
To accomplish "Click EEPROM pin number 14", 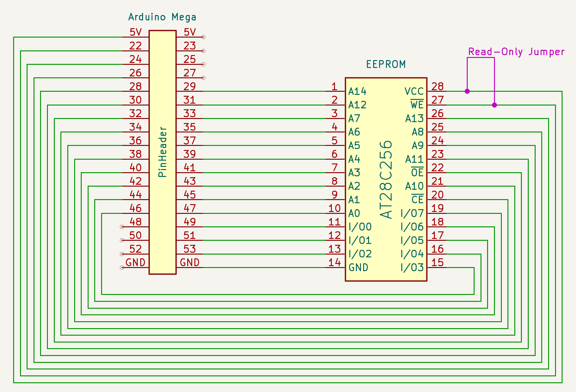I will (334, 262).
